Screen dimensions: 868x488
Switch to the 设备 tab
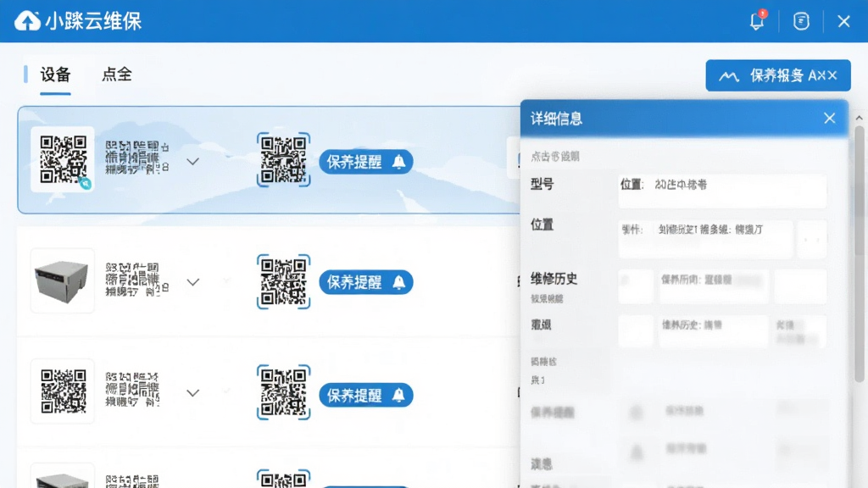pyautogui.click(x=55, y=75)
